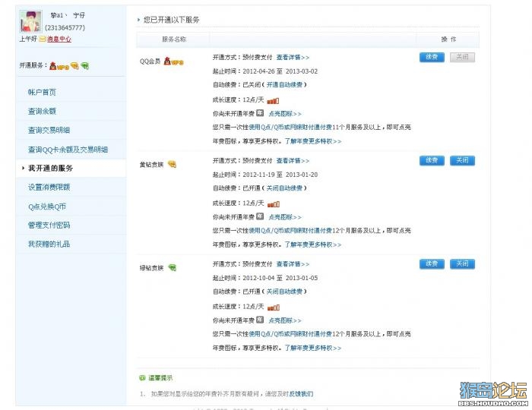Click the VIP icon next to QQ会员 row
Screen dimensions: 532x410
tap(173, 61)
